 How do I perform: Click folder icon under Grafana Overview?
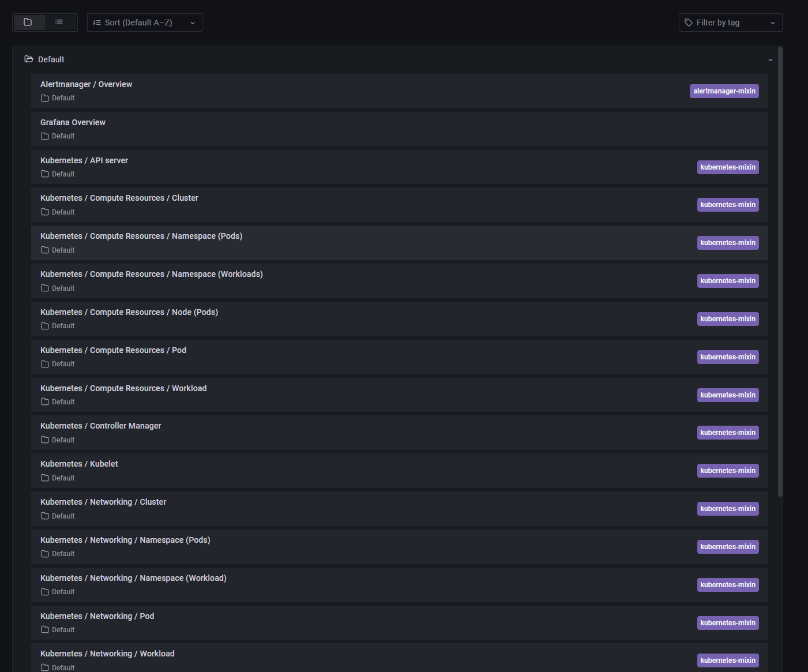tap(45, 136)
